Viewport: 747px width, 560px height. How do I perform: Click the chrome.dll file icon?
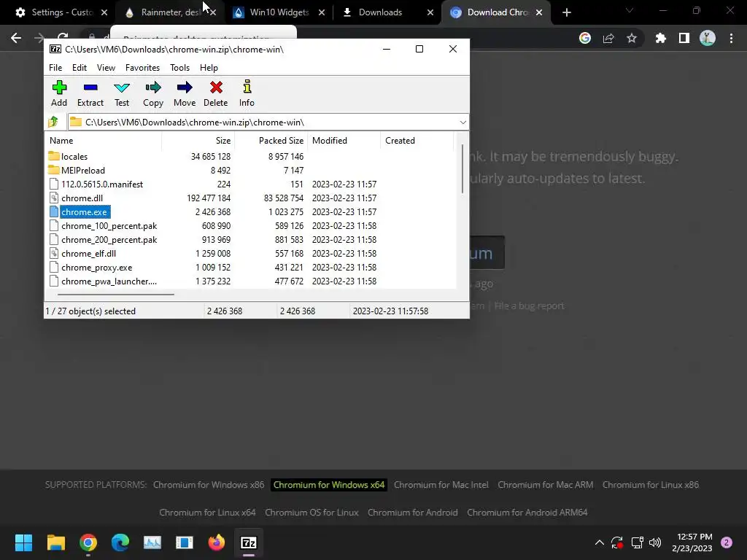(54, 198)
